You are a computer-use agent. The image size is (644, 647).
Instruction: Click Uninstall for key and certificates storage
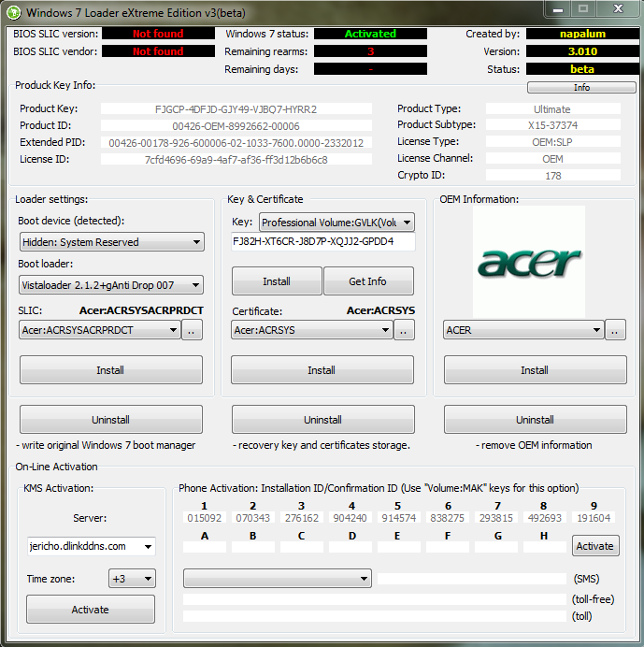pyautogui.click(x=323, y=420)
